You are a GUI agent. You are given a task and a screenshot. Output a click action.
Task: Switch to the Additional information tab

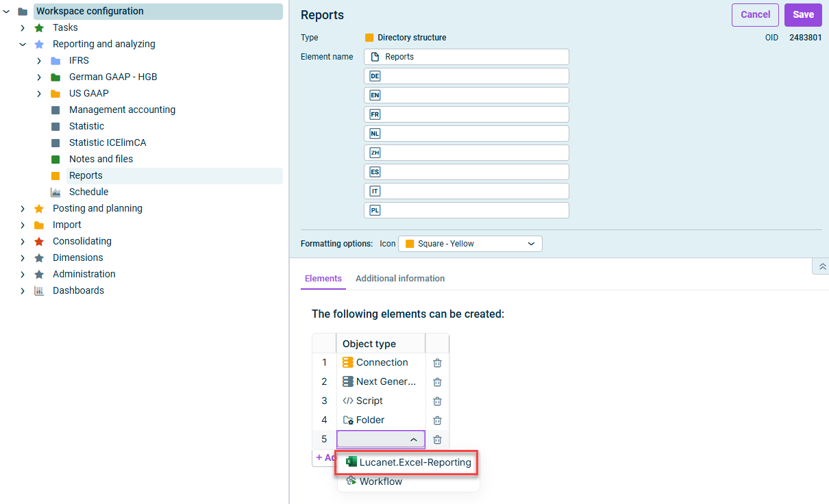click(400, 279)
